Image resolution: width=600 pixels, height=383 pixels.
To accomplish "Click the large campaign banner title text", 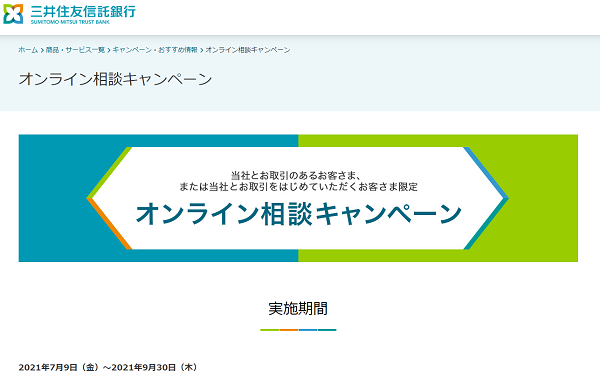I will 298,214.
